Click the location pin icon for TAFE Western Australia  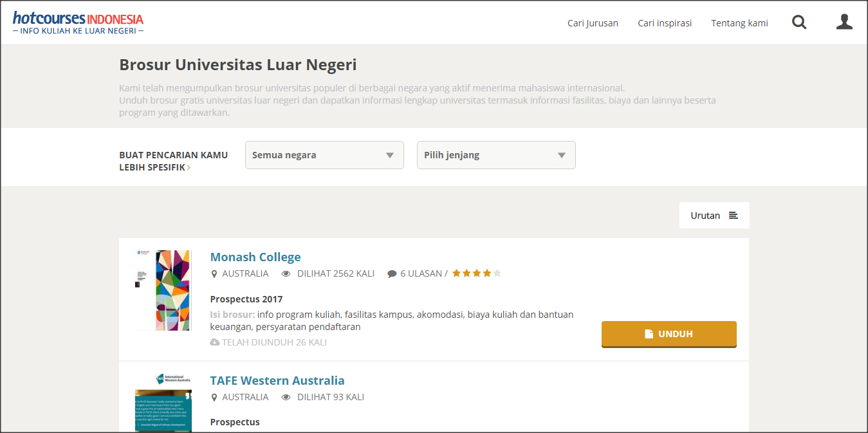(x=214, y=398)
